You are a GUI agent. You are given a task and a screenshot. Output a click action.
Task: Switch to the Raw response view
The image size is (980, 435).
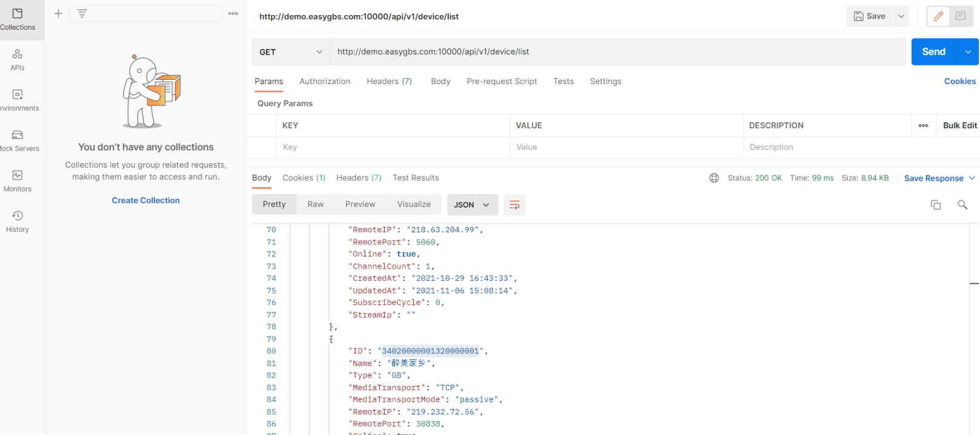(316, 204)
